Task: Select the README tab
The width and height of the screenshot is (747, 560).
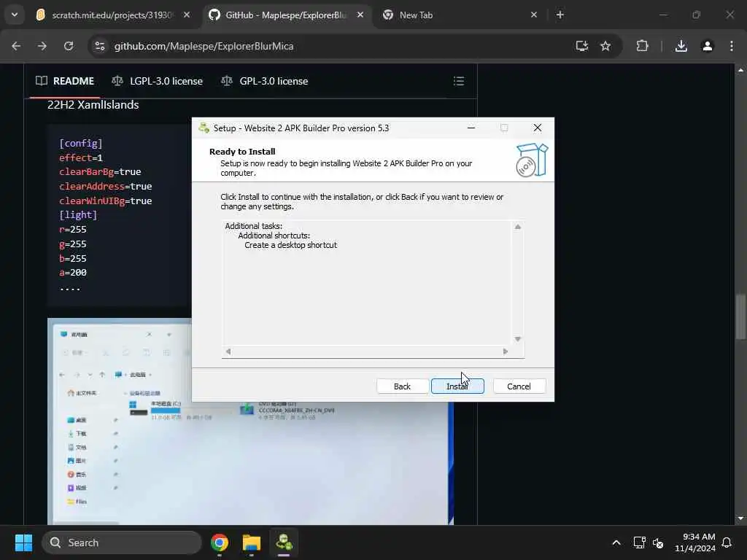Action: point(65,81)
